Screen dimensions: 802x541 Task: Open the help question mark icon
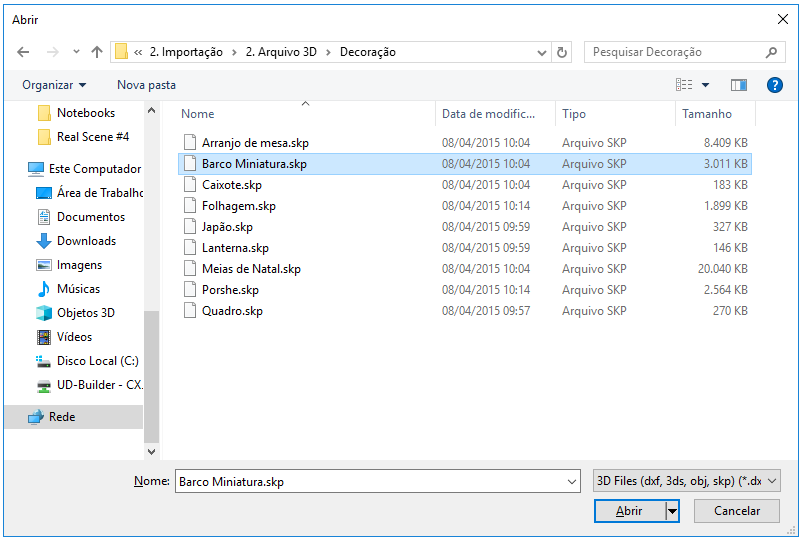pos(774,85)
